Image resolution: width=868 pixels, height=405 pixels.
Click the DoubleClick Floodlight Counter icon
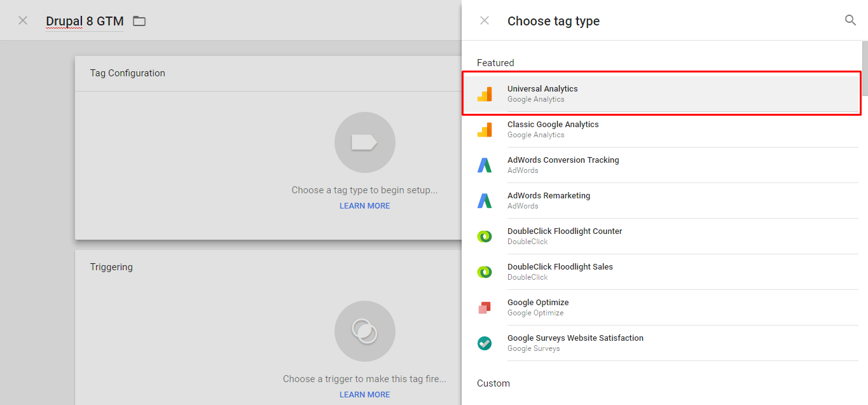pyautogui.click(x=485, y=237)
